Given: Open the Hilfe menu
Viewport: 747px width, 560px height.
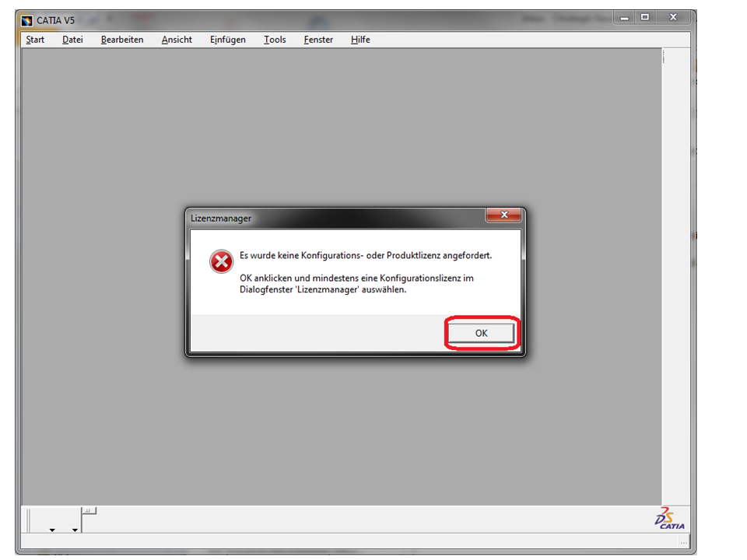Looking at the screenshot, I should (x=360, y=40).
